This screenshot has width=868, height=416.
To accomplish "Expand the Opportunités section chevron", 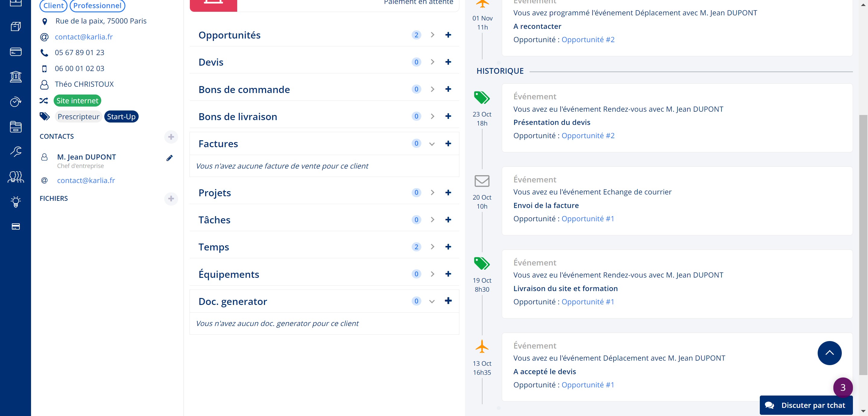I will coord(432,35).
